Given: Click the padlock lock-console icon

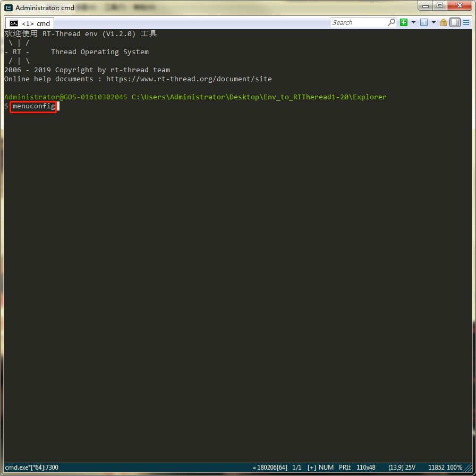Looking at the screenshot, I should pos(443,22).
